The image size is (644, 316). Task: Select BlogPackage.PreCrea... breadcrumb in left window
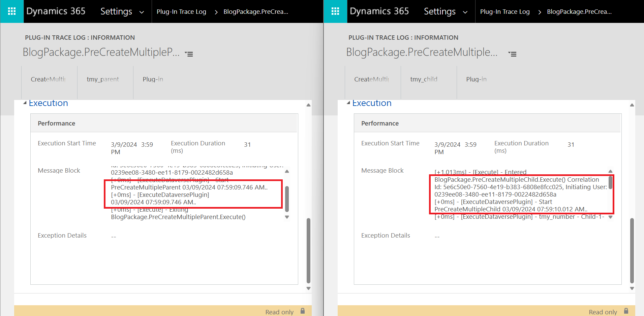click(256, 12)
